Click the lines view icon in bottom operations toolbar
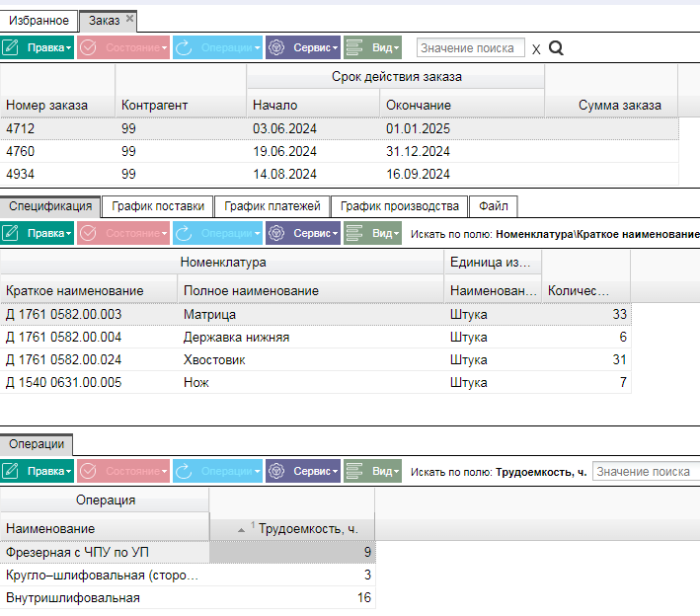The height and width of the screenshot is (616, 700). [x=354, y=471]
